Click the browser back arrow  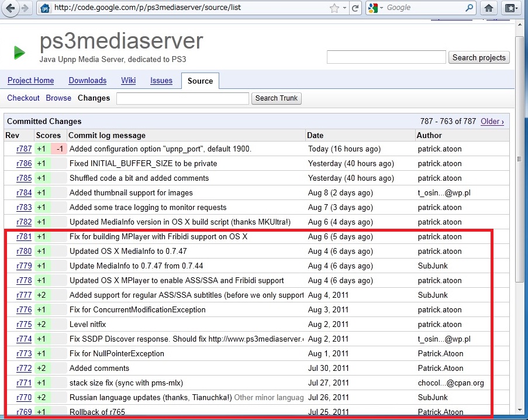(10, 8)
